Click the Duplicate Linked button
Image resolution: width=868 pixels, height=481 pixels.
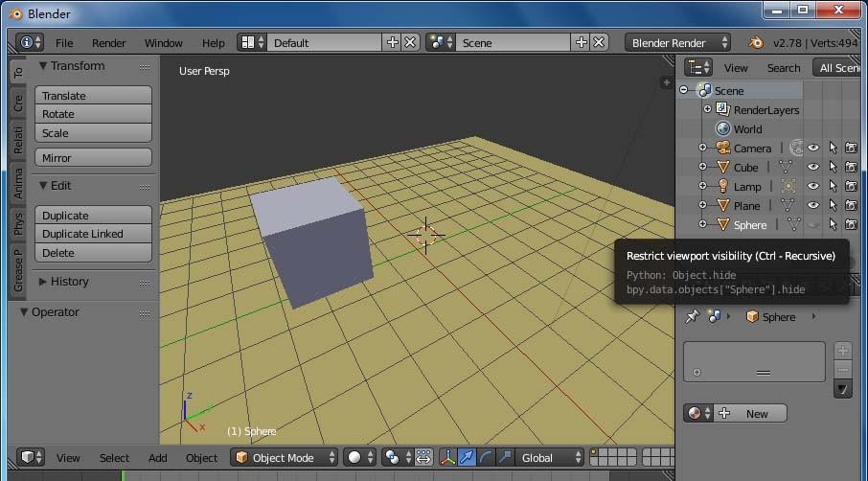(93, 234)
